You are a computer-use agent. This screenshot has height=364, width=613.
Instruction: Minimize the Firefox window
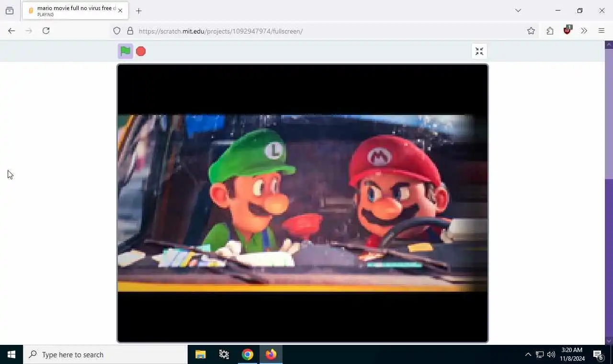(x=557, y=11)
